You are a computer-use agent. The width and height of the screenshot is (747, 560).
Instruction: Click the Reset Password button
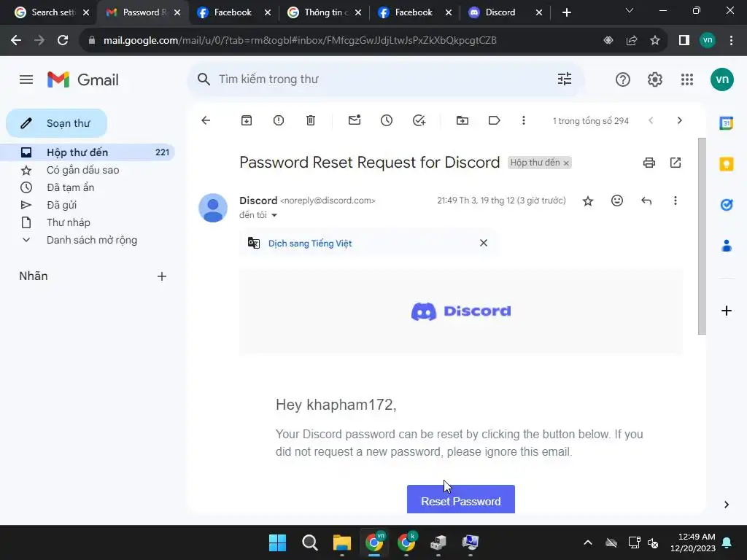pyautogui.click(x=461, y=499)
